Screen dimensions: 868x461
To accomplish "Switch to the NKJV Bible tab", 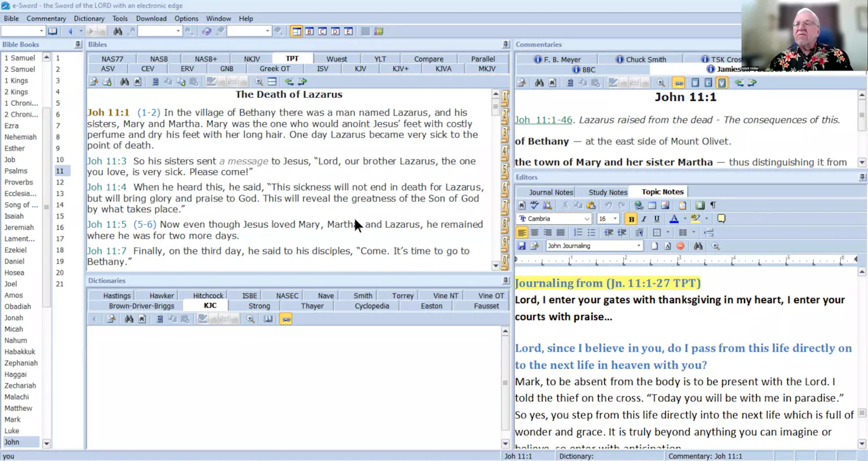I will pos(252,59).
